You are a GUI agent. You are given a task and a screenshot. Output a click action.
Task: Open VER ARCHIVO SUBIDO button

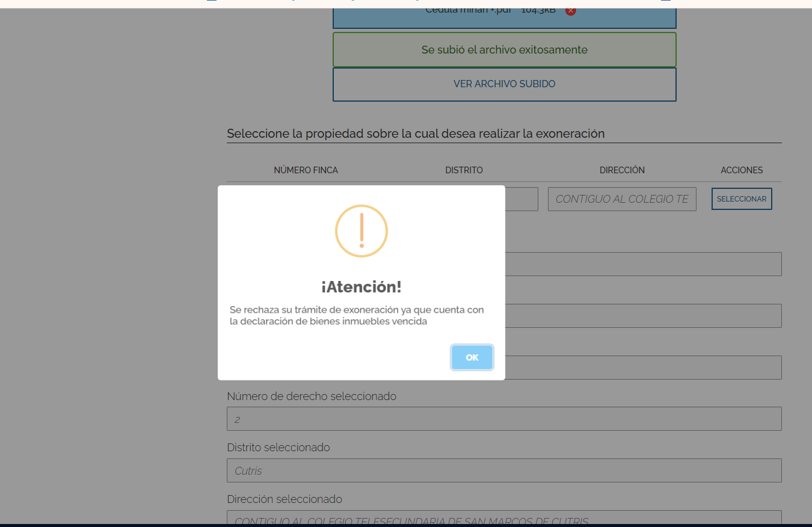[504, 84]
